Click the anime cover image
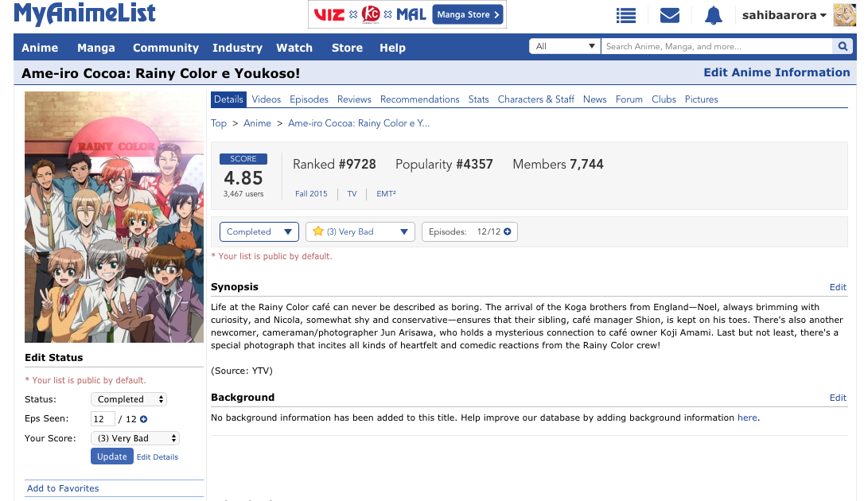The height and width of the screenshot is (501, 868). [114, 217]
